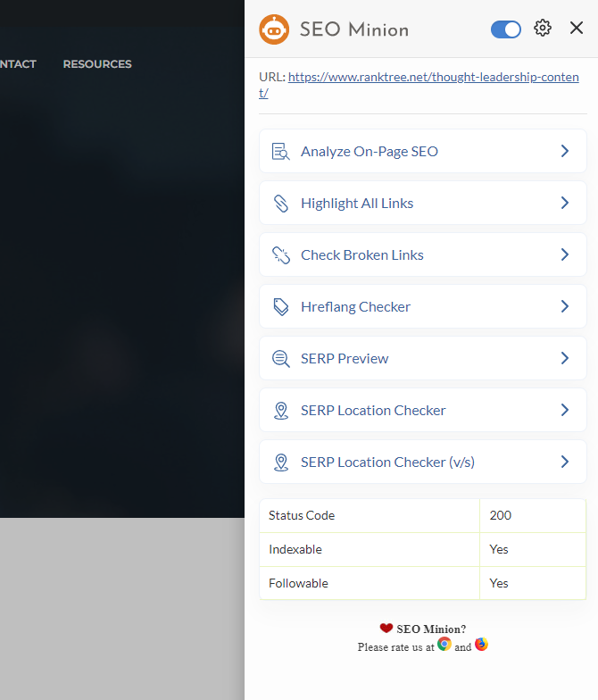This screenshot has width=598, height=700.
Task: Select the Yes value for Indexable
Action: coord(533,550)
